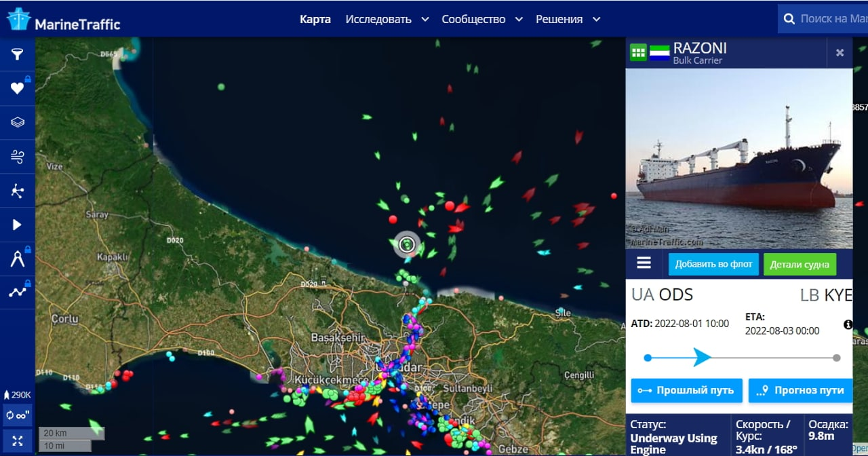This screenshot has height=456, width=868.
Task: Switch to the Карта tab
Action: coord(315,19)
